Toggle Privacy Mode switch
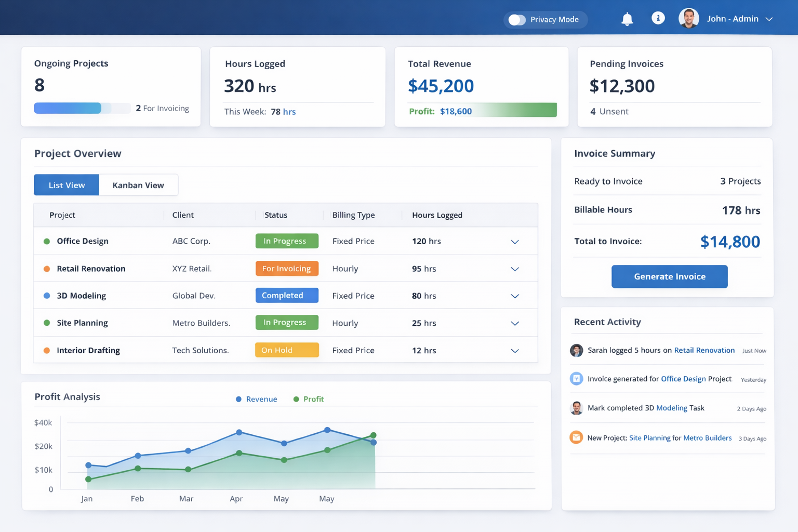The width and height of the screenshot is (798, 532). coord(517,20)
